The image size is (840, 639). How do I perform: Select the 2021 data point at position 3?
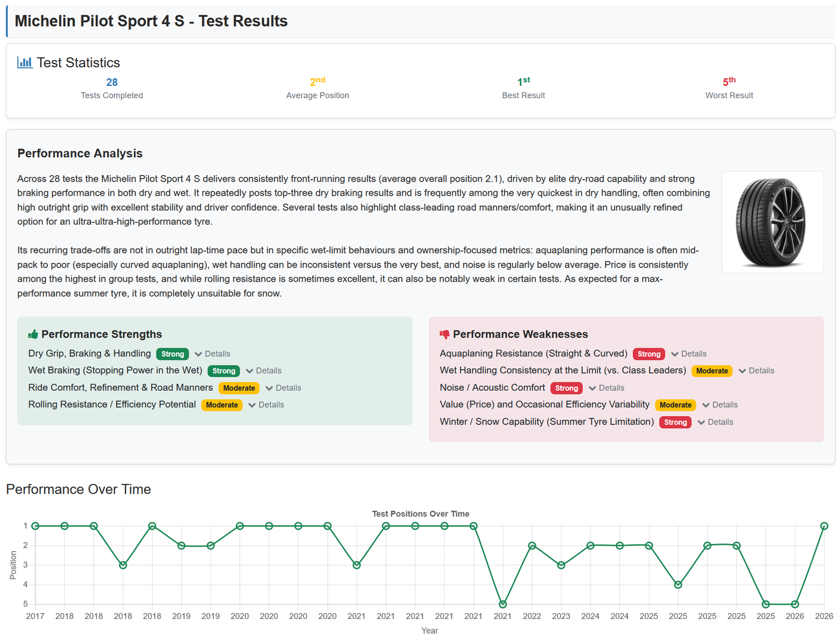[x=357, y=565]
